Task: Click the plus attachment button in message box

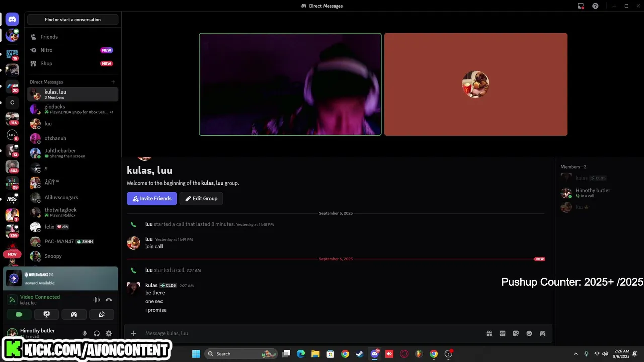Action: [133, 333]
